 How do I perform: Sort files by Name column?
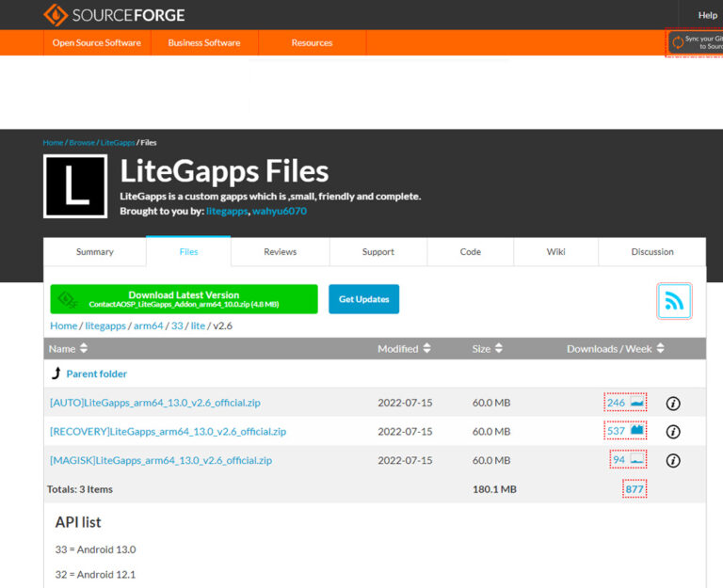[68, 349]
